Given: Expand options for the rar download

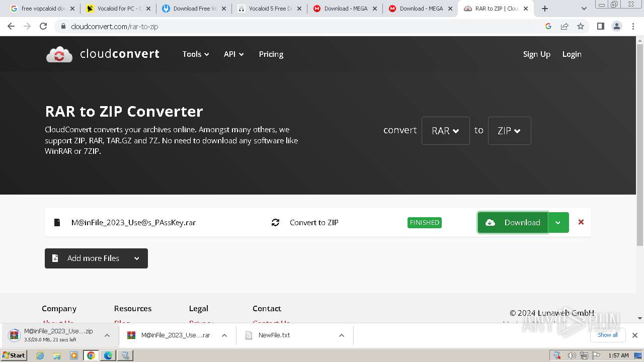Looking at the screenshot, I should click(224, 335).
